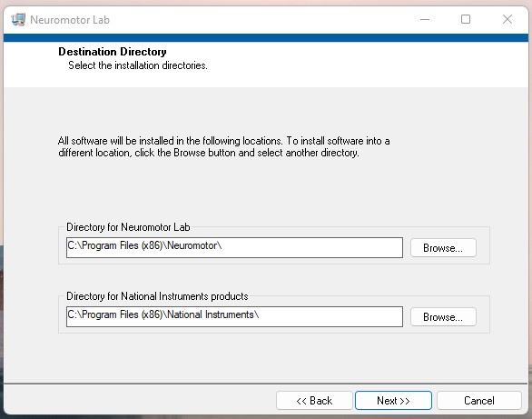This screenshot has height=419, width=532.
Task: Click the 'Select the installation directories' subtitle
Action: [138, 65]
